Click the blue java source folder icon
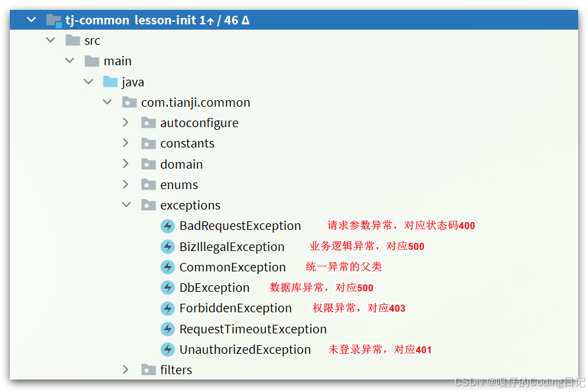Viewport: 588px width, 392px height. point(110,81)
